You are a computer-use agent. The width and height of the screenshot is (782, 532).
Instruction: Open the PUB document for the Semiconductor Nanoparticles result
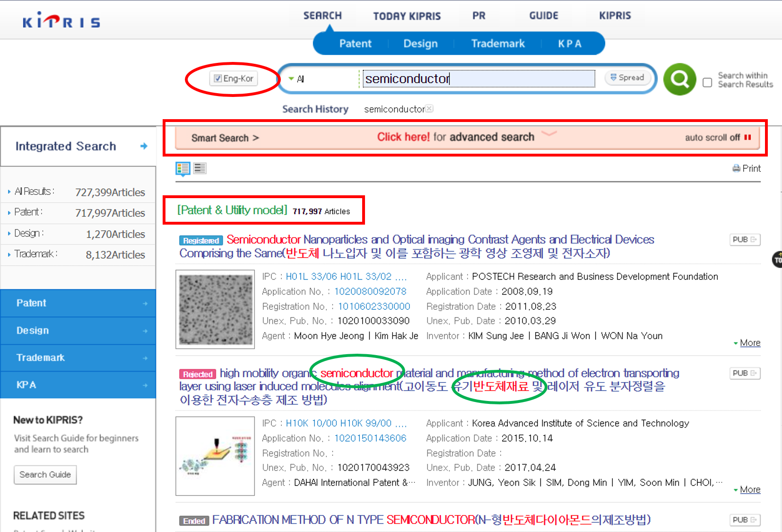pyautogui.click(x=745, y=240)
